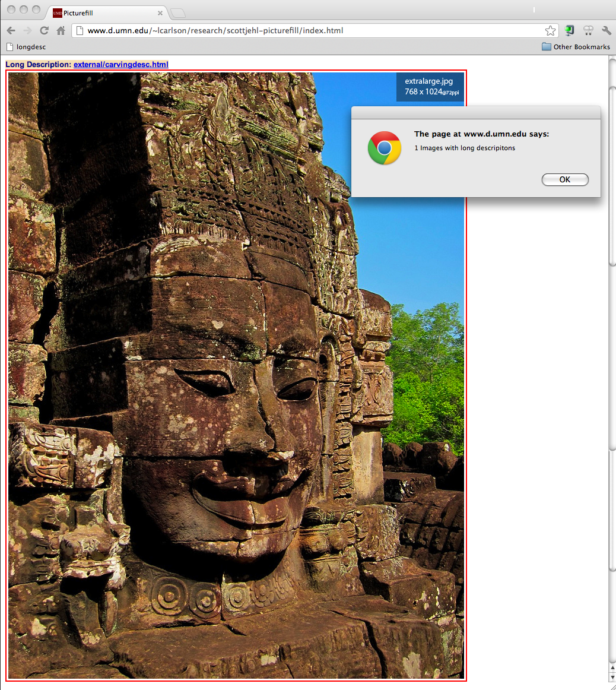Screen dimensions: 616x690
Task: Go to the Home page icon
Action: 61,30
